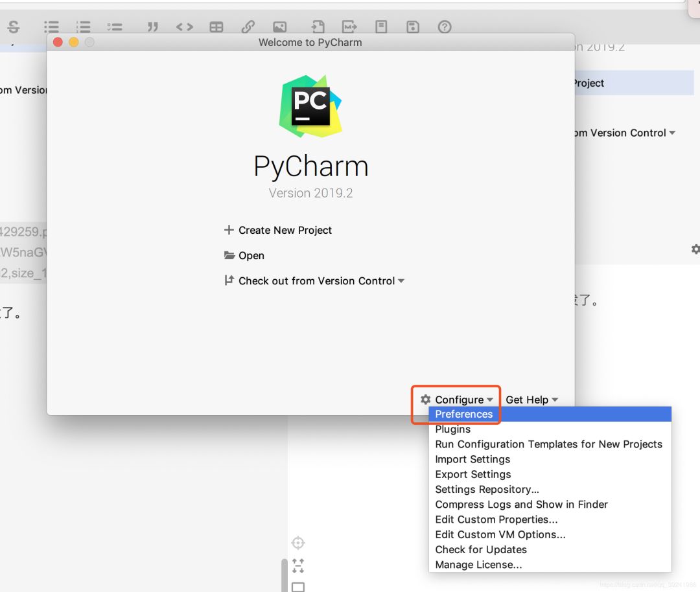Open Manage License... menu entry
The height and width of the screenshot is (592, 700).
550,565
